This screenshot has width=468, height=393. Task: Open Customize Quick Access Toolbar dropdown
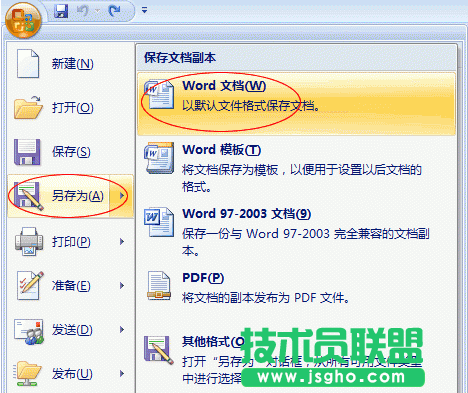pos(144,11)
